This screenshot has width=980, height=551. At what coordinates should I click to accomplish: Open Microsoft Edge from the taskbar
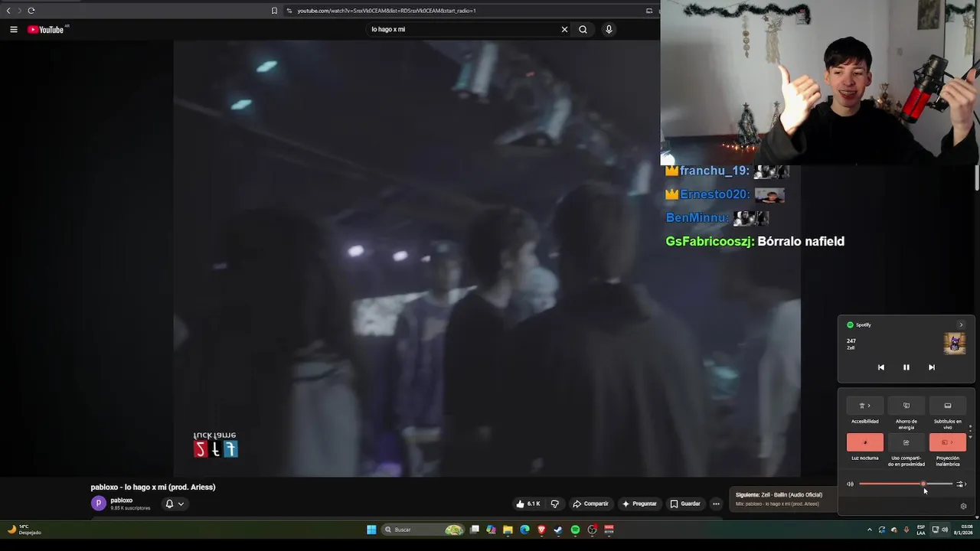(524, 530)
